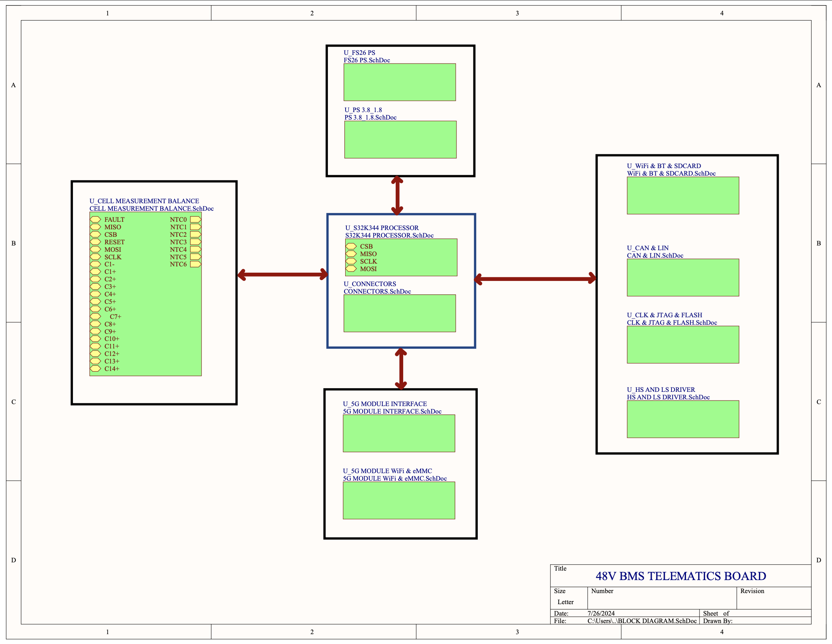Select the U_5G MODULE WiFi & eMMC designator
Viewport: 832px width, 644px height.
pyautogui.click(x=387, y=471)
